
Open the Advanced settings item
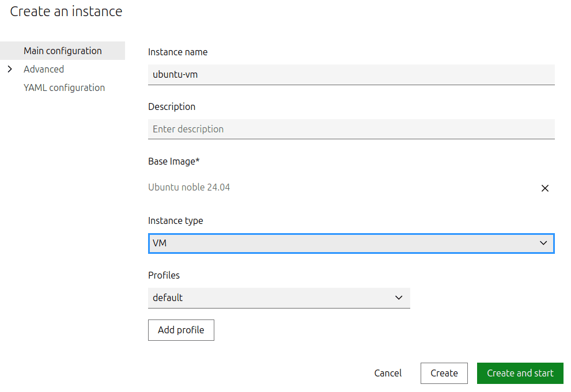pos(44,69)
